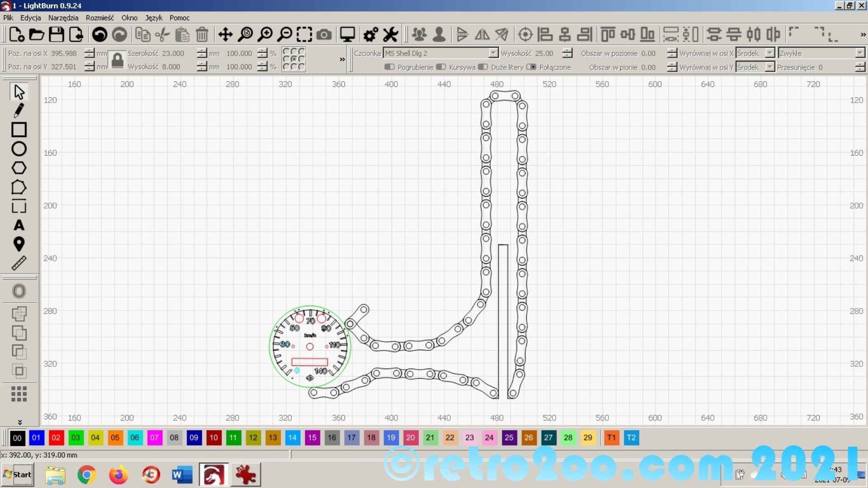Open the Zwykłe style dropdown
The height and width of the screenshot is (488, 868).
tap(860, 53)
